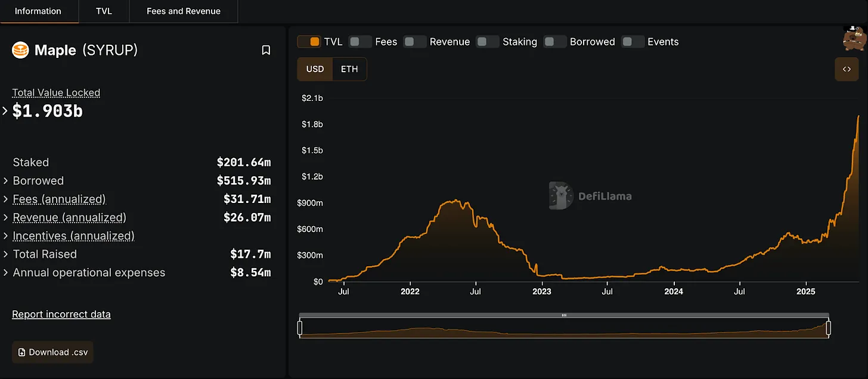Click the Maple (SYRUP) title
Screen dimensions: 868x379
click(x=86, y=50)
